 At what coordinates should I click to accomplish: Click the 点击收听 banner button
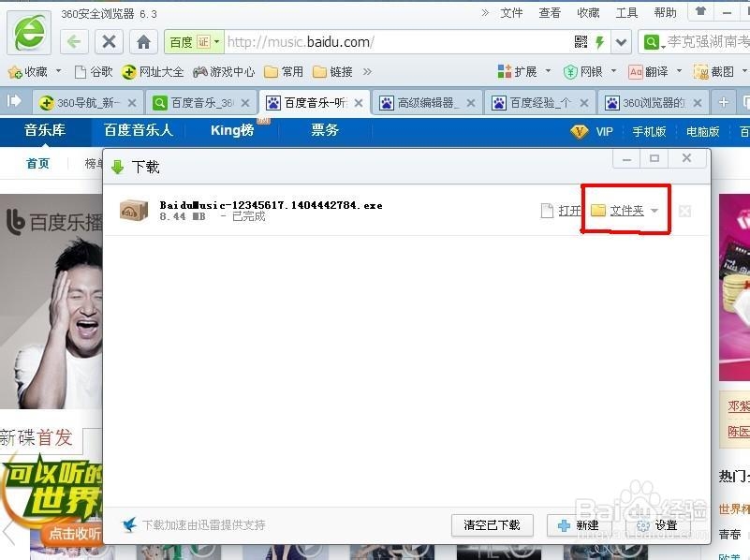click(x=75, y=534)
